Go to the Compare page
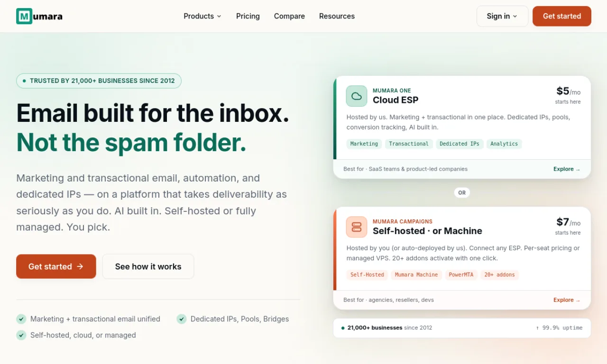607x364 pixels. pyautogui.click(x=289, y=16)
